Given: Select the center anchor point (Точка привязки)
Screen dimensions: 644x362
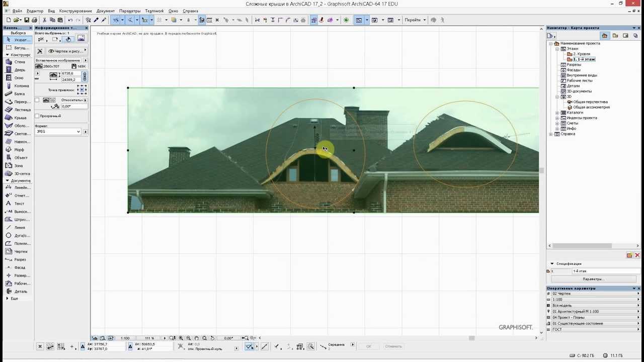Looking at the screenshot, I should (x=82, y=90).
